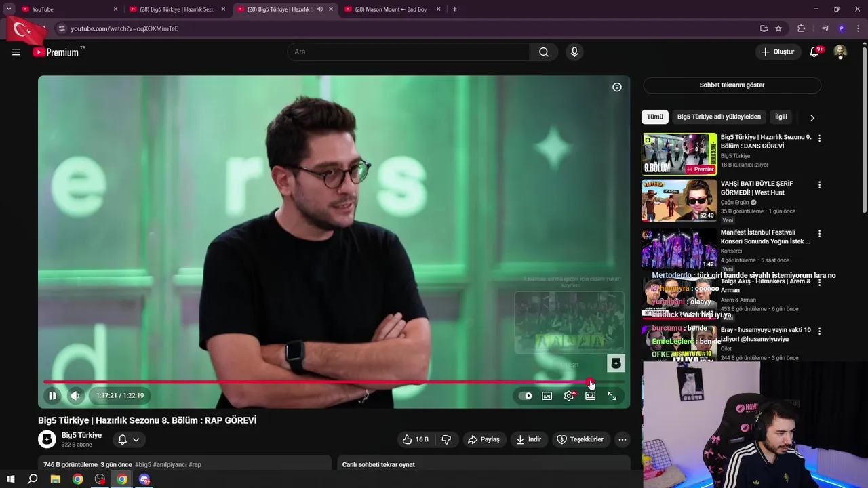Open Manifest İstanbul Festivali concert thumbnail

[x=679, y=249]
